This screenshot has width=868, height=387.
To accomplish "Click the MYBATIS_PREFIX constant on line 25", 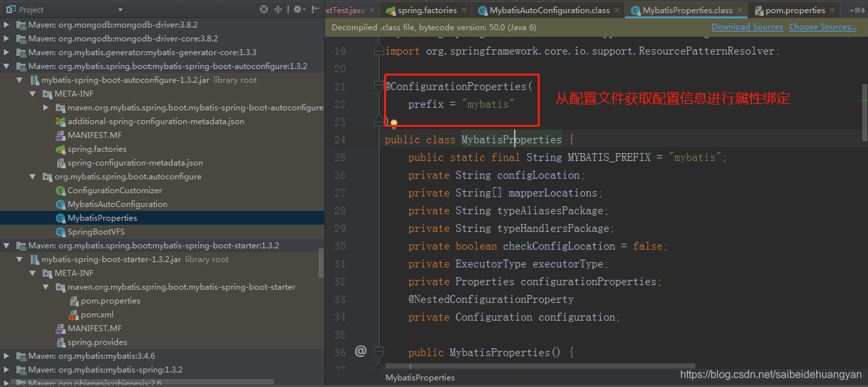I will 609,158.
